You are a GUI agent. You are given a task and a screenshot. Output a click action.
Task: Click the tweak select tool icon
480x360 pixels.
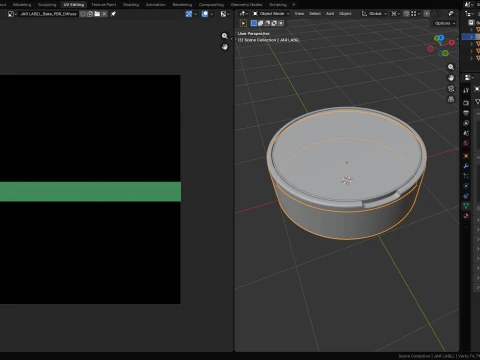(x=243, y=23)
